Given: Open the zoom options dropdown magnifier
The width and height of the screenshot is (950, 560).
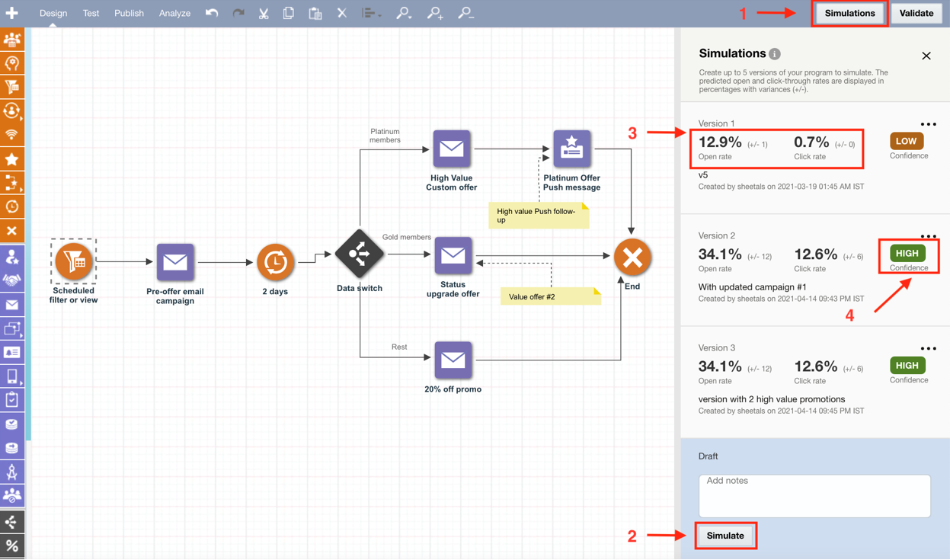Looking at the screenshot, I should [x=404, y=13].
